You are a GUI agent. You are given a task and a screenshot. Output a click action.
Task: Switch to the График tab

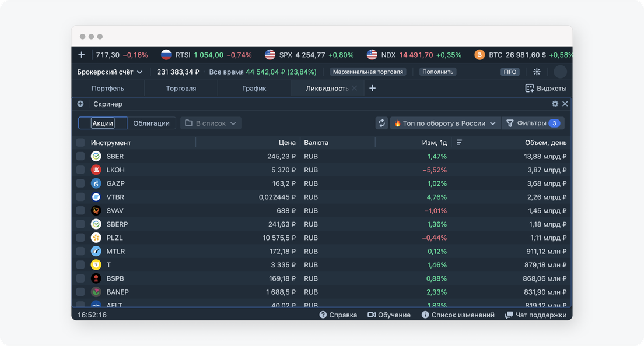tap(254, 88)
